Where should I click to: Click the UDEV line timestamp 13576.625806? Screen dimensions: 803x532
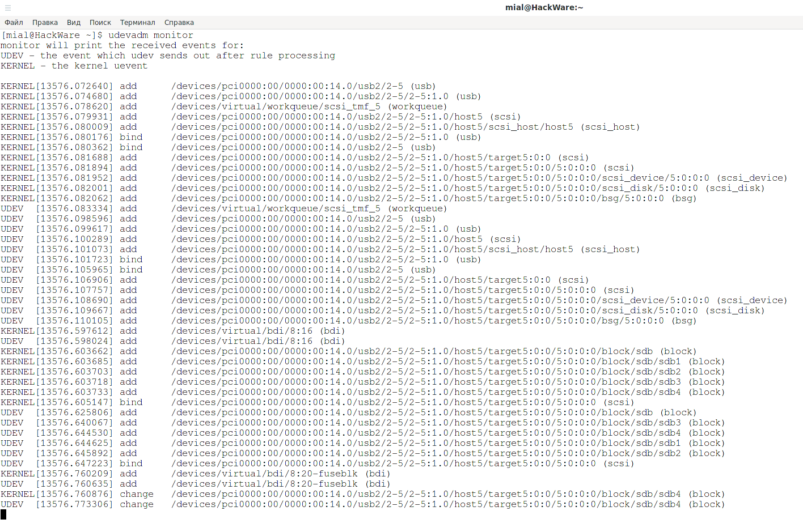[74, 412]
